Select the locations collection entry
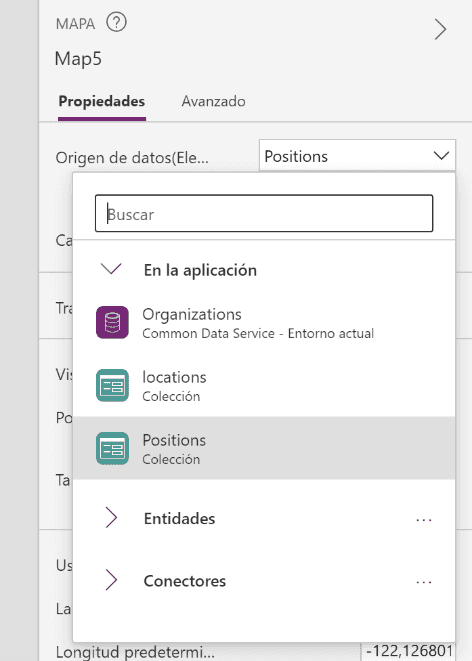 tap(264, 385)
